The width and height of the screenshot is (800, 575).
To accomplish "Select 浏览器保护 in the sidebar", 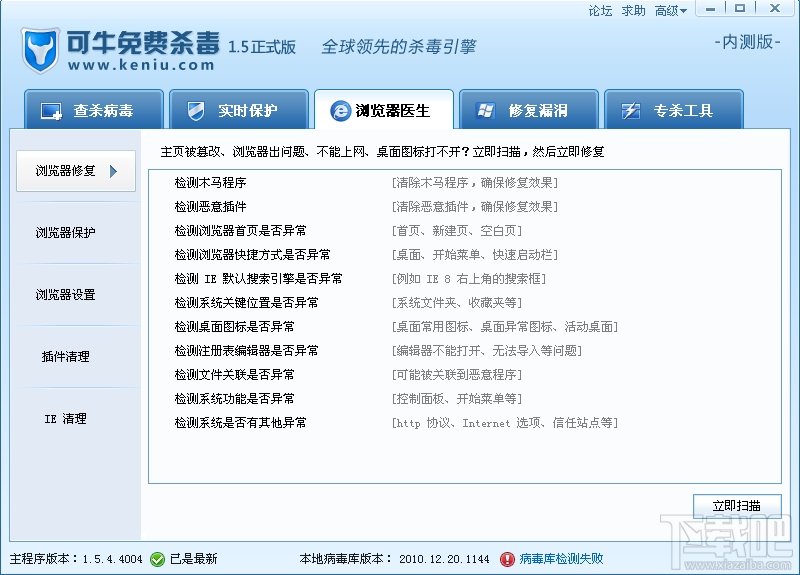I will [x=65, y=233].
